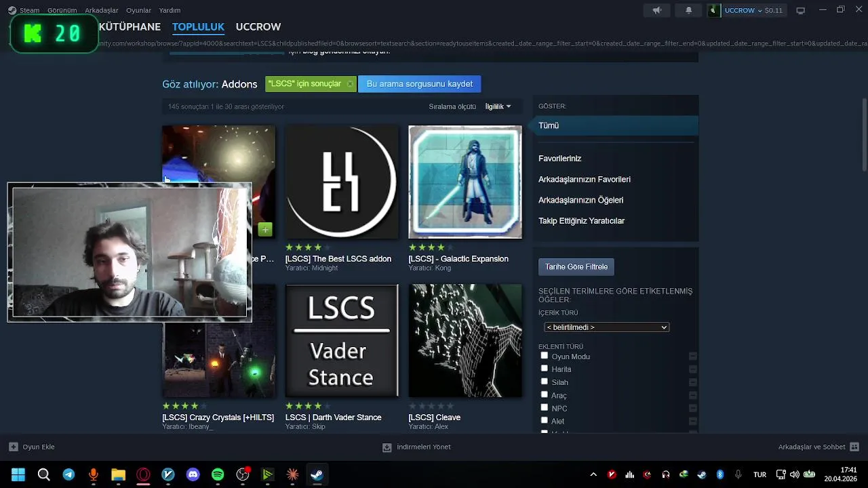Open the Görünüm menu
This screenshot has width=868, height=488.
click(x=62, y=10)
